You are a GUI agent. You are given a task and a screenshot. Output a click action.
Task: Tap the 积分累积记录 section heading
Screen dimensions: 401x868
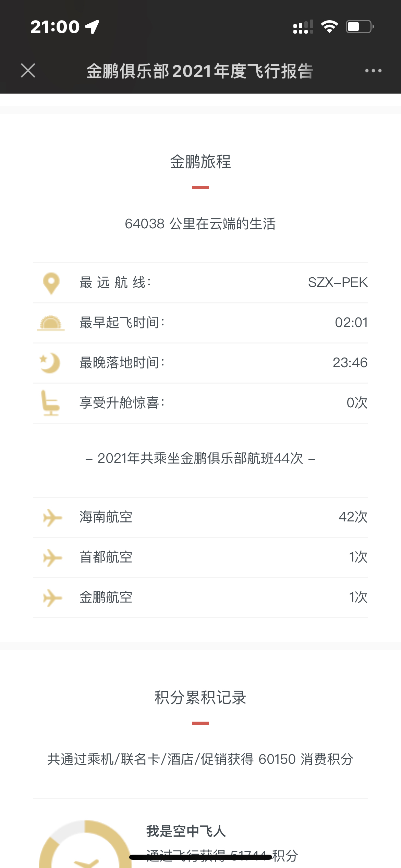(x=200, y=698)
